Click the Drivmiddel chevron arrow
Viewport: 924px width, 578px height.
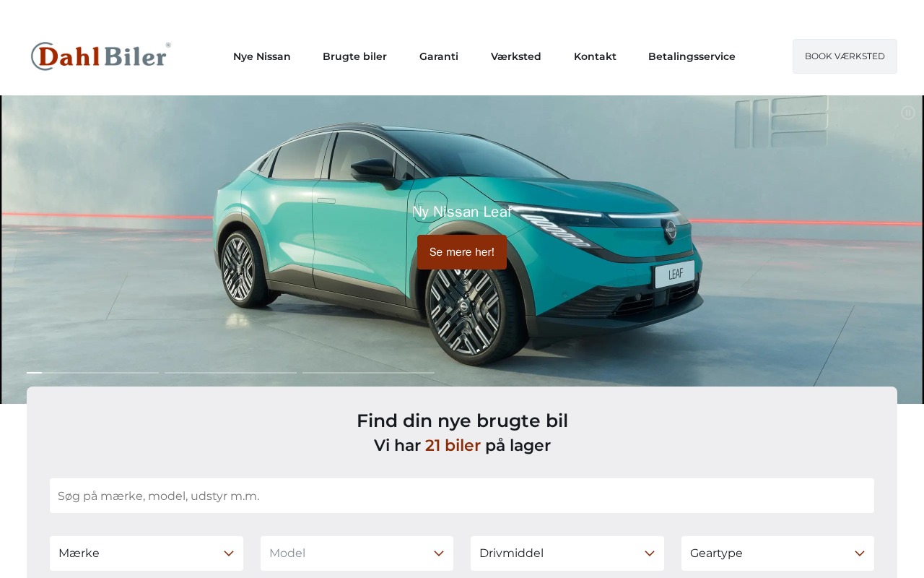click(650, 553)
